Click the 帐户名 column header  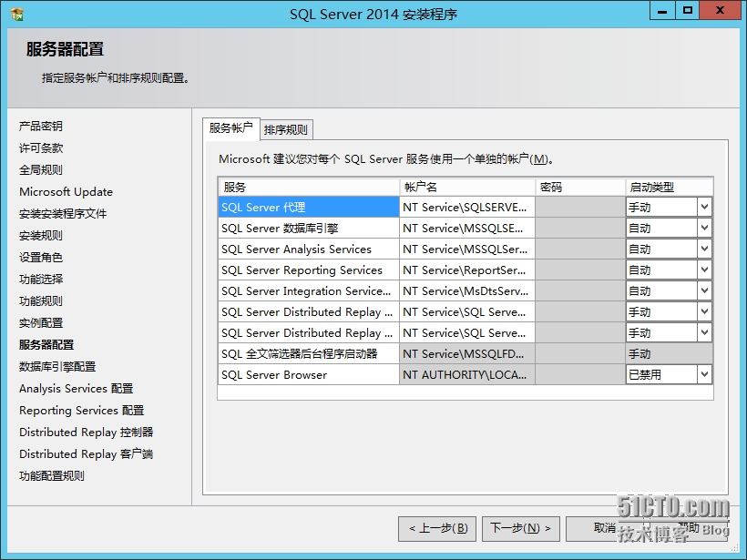467,188
